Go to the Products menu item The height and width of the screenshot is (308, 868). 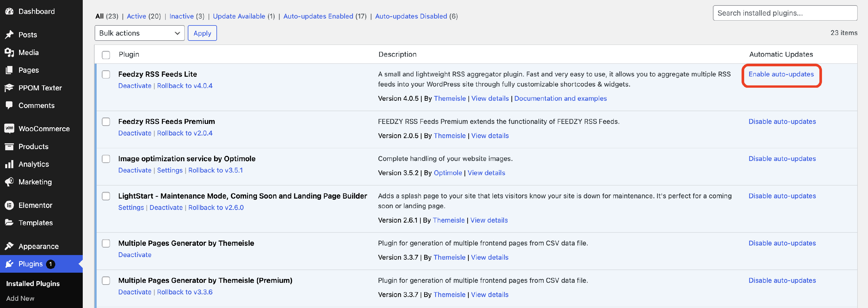pyautogui.click(x=33, y=146)
